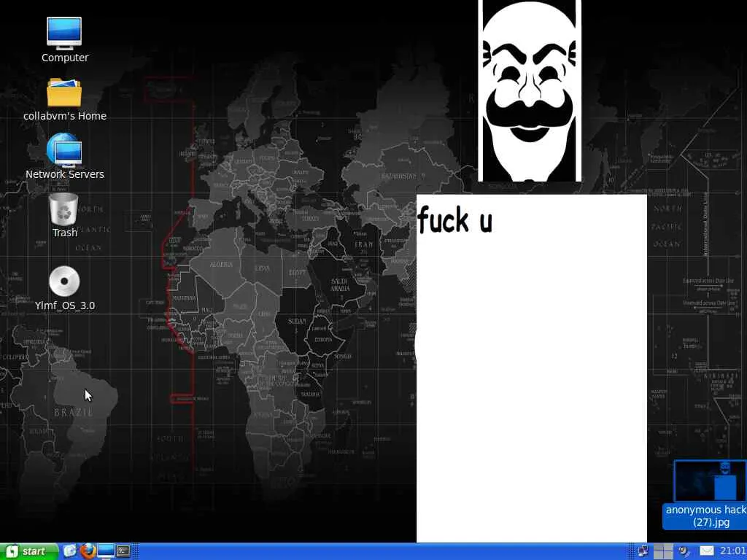The image size is (747, 560).
Task: Open the volume control tray icon
Action: tap(684, 551)
